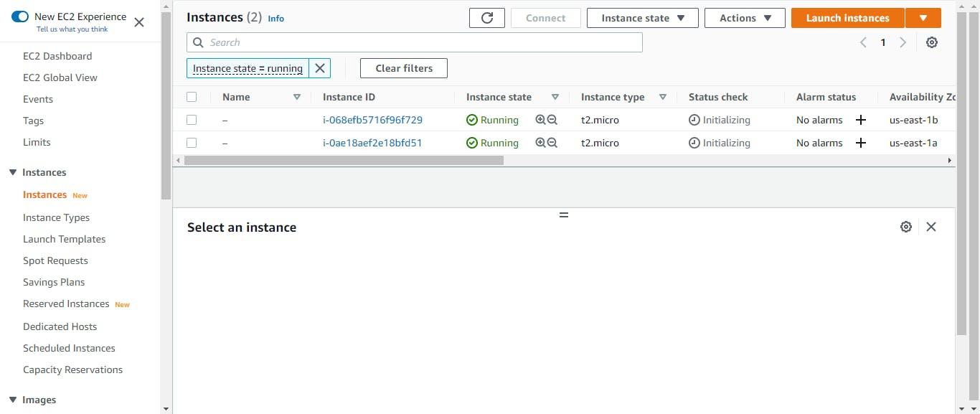Image resolution: width=980 pixels, height=414 pixels.
Task: Click zoom-out icon for instance i-0ae18aef2e18bfd51
Action: pyautogui.click(x=552, y=144)
